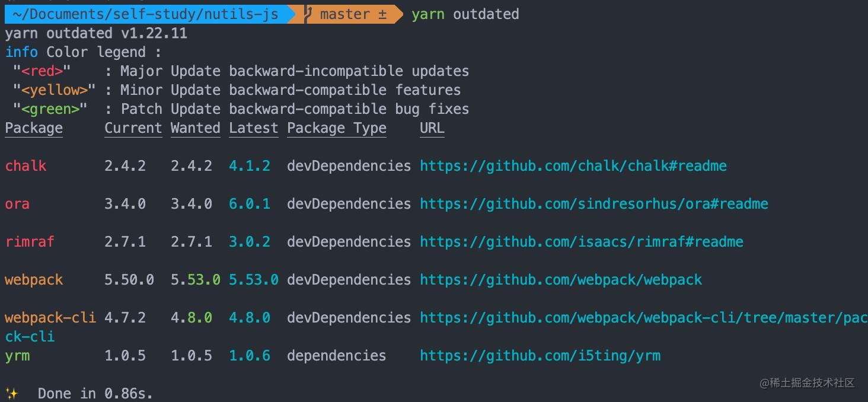Click the Latest column header
The image size is (868, 402).
click(x=253, y=127)
